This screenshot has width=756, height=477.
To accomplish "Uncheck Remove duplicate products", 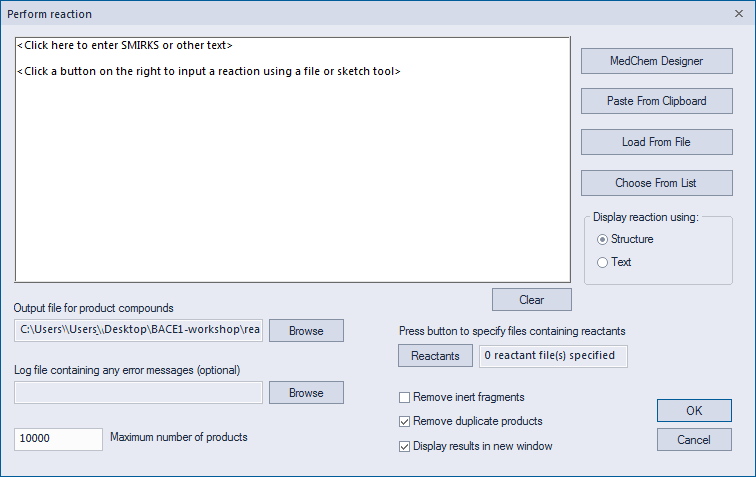I will (x=405, y=422).
